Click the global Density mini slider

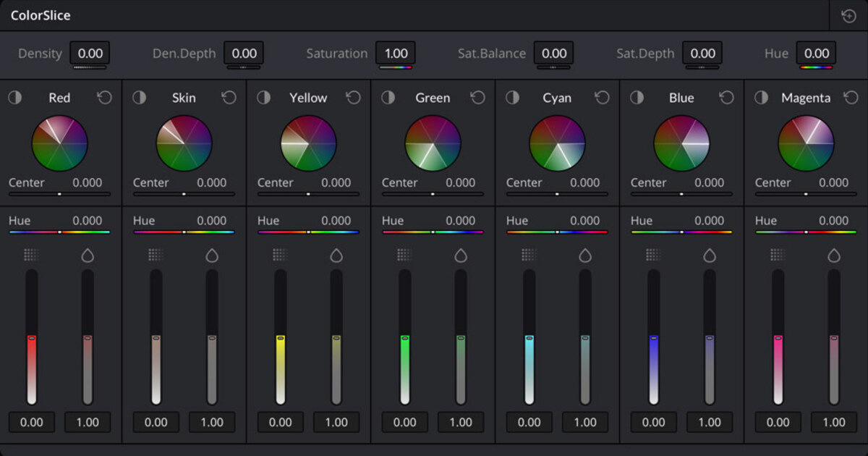(90, 67)
